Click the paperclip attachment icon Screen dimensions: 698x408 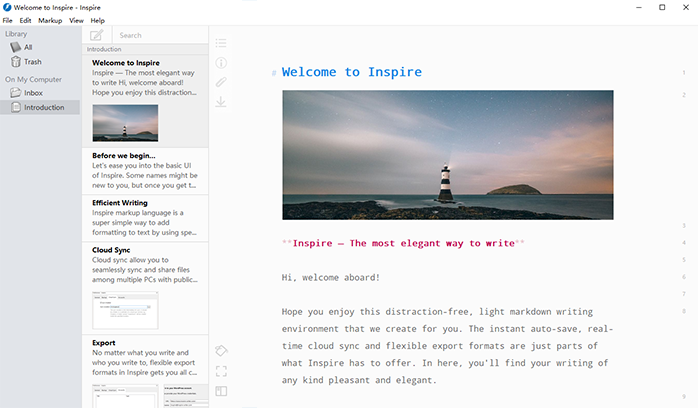coord(221,82)
